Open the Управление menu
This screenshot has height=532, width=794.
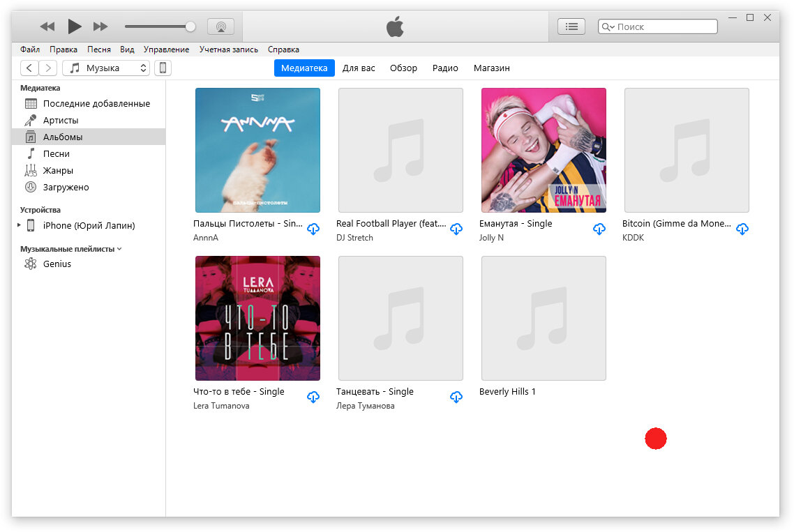coord(166,49)
